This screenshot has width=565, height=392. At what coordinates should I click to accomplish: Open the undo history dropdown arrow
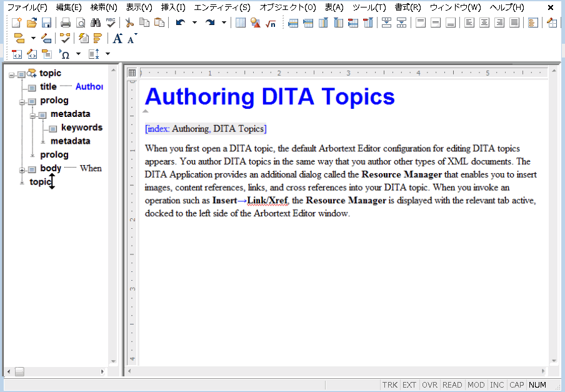[194, 23]
